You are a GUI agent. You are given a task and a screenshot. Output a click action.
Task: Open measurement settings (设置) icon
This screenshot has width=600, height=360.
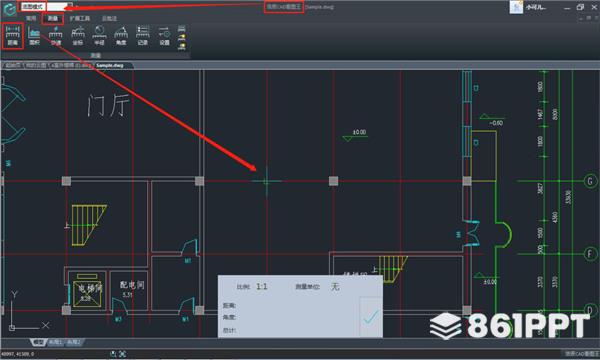164,36
